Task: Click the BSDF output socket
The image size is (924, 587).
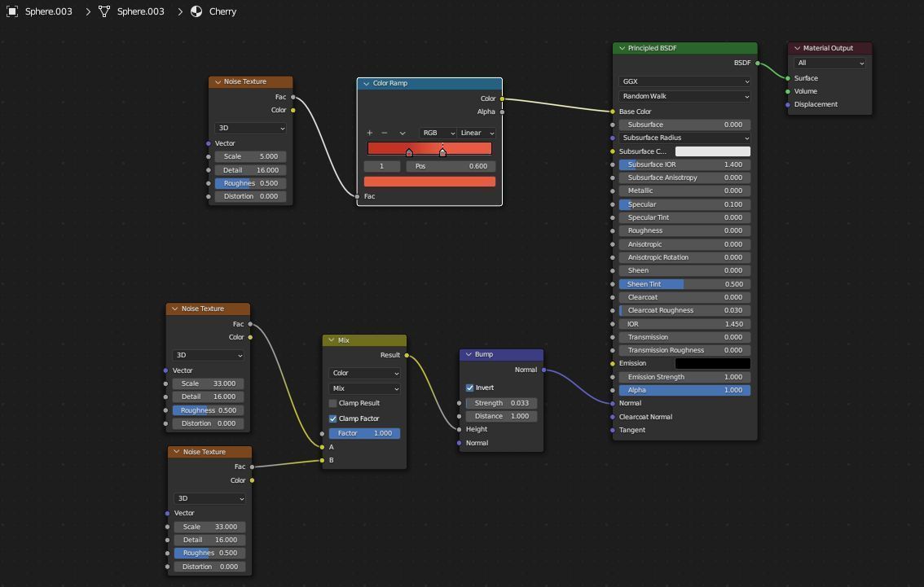Action: (758, 63)
